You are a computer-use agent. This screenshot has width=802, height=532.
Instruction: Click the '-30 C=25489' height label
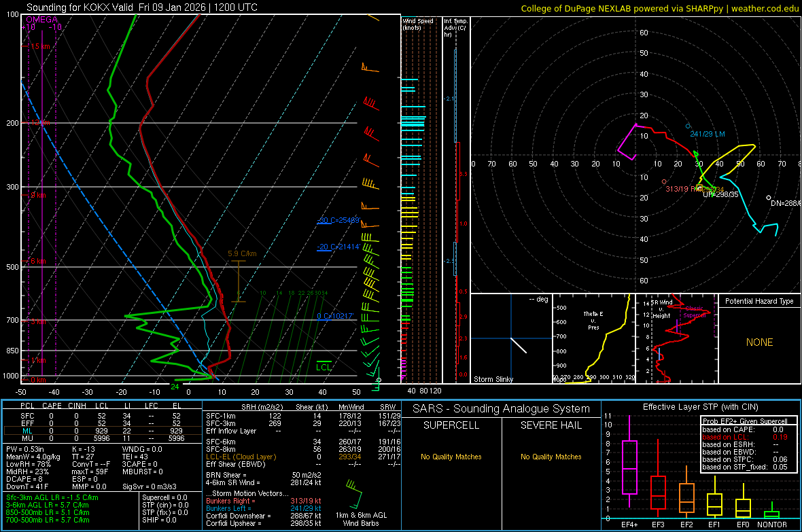(x=338, y=220)
